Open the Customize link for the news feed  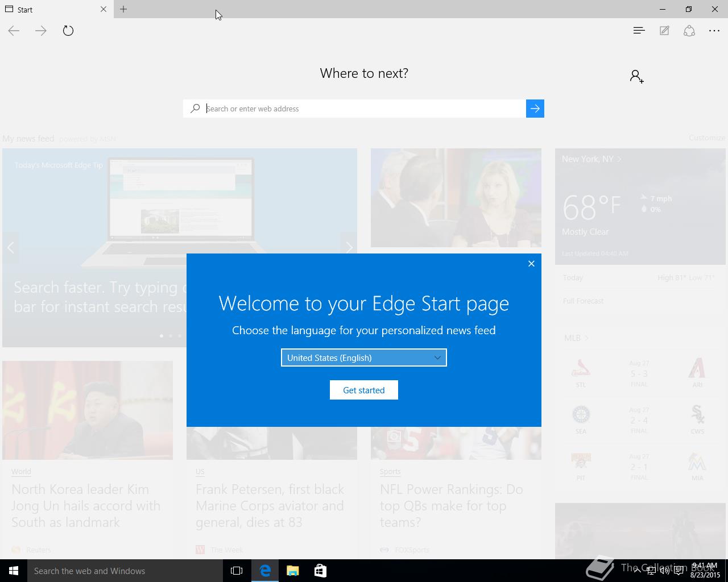point(707,138)
